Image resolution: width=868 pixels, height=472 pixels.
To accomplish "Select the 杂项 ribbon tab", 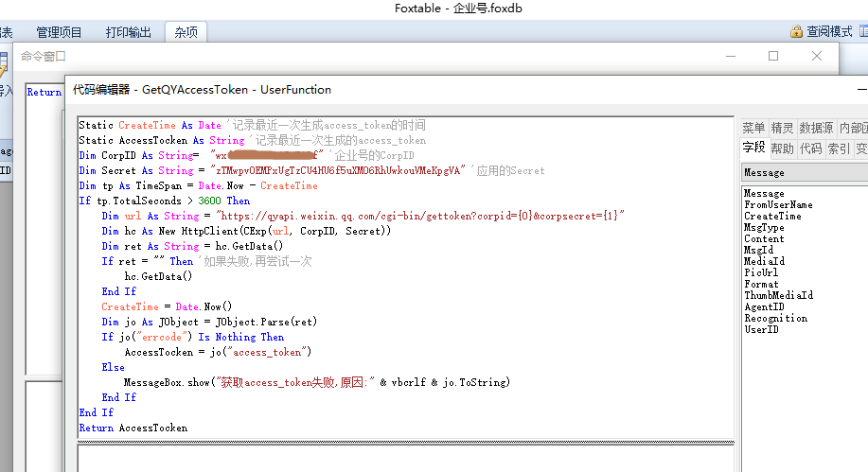I will coord(186,32).
